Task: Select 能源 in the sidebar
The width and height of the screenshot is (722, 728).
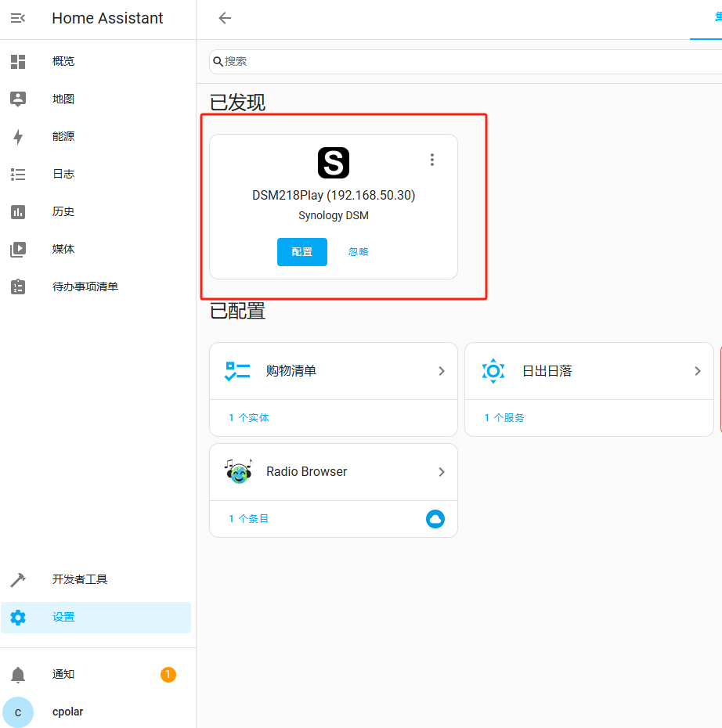Action: (x=96, y=136)
